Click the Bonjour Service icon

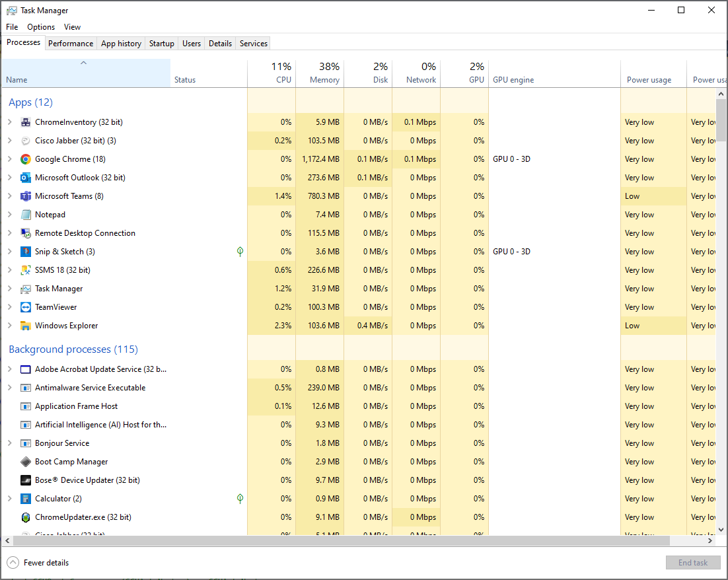(x=26, y=443)
